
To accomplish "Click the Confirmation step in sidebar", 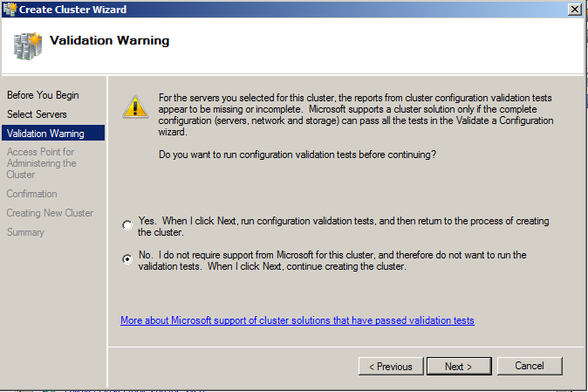I will [x=32, y=194].
